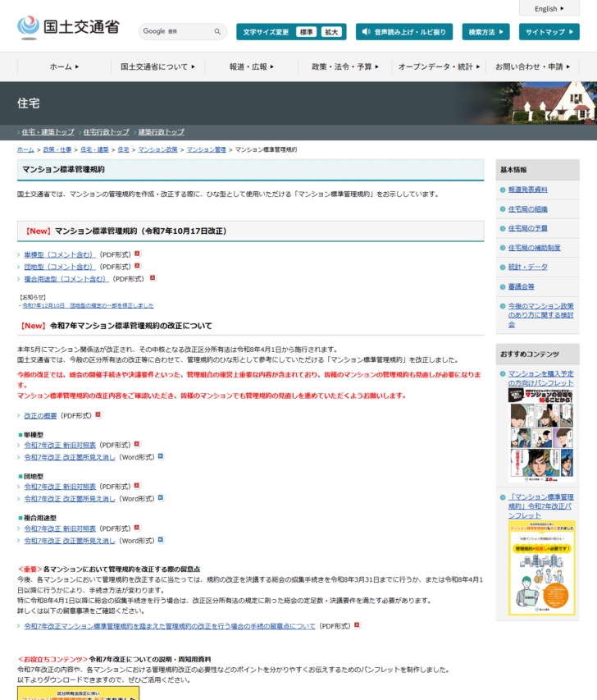Click bullet icon beside 審議会等
Screen dimensions: 597x700
503,287
